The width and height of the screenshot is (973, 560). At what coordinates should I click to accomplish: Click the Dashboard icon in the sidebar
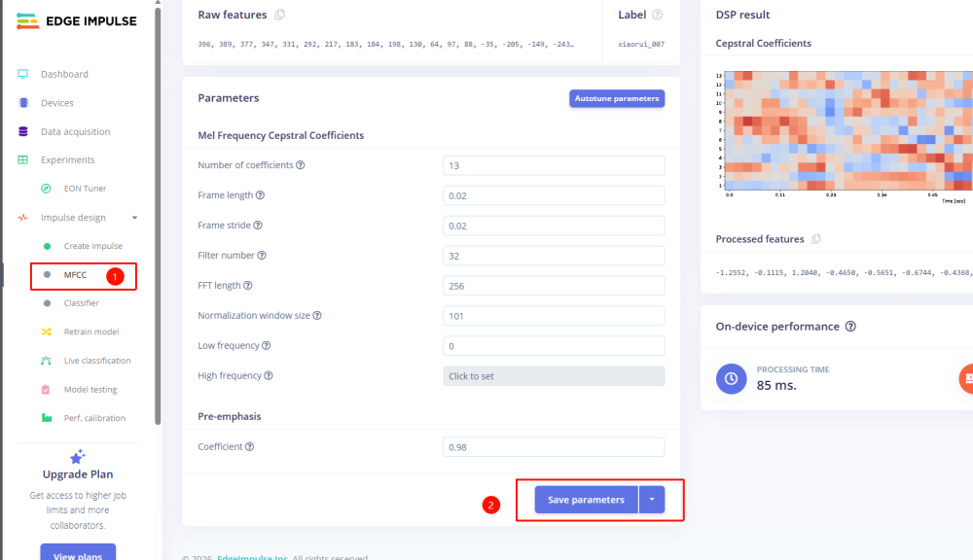pyautogui.click(x=22, y=74)
